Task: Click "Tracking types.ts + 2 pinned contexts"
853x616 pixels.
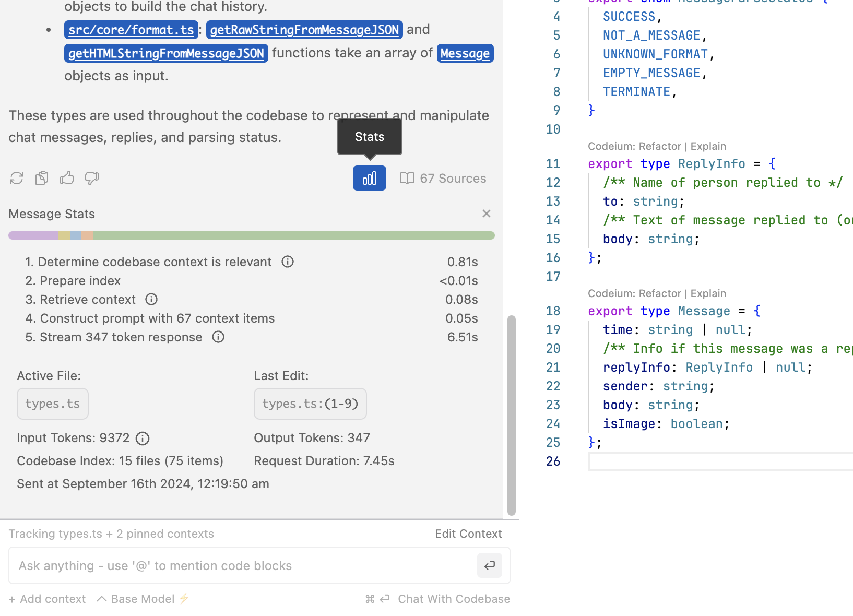Action: coord(111,534)
